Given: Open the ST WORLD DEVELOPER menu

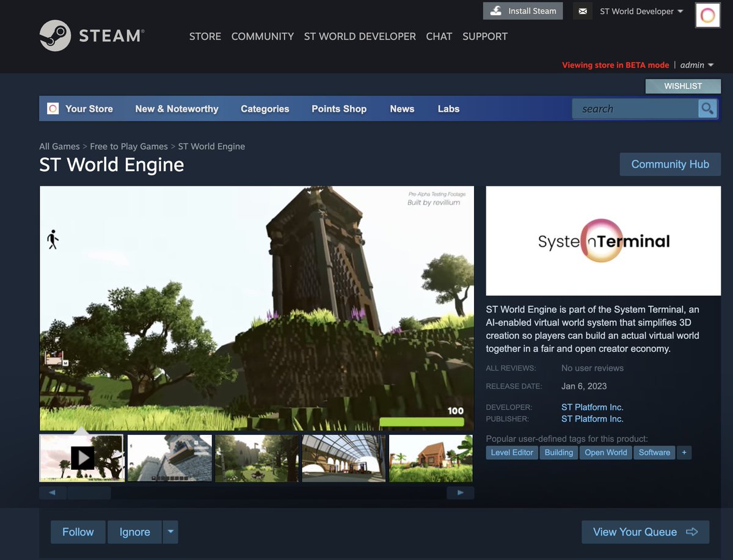Looking at the screenshot, I should coord(360,36).
